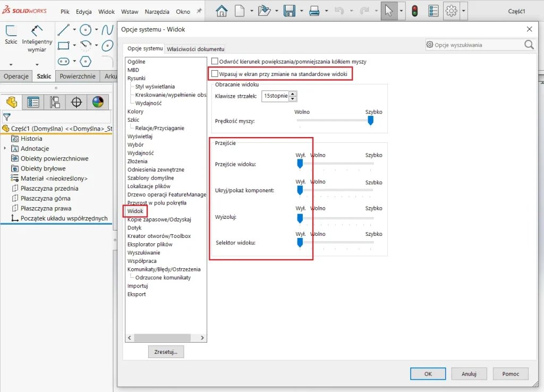Click the Anuluj button
544x392 pixels.
[x=469, y=373]
